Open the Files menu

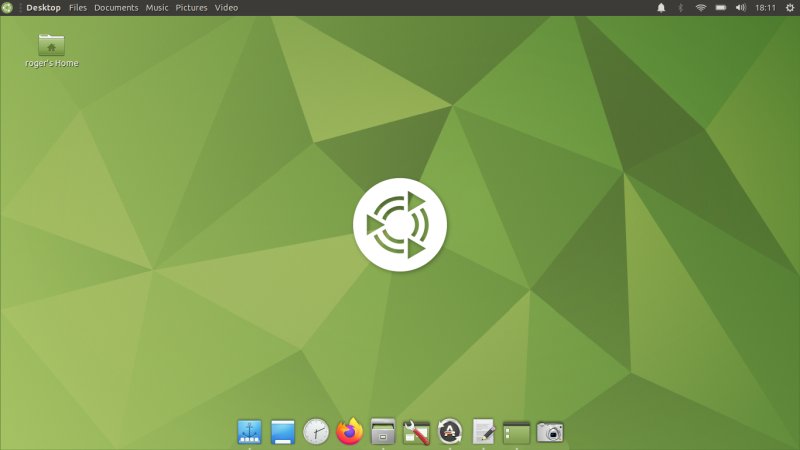pyautogui.click(x=78, y=8)
